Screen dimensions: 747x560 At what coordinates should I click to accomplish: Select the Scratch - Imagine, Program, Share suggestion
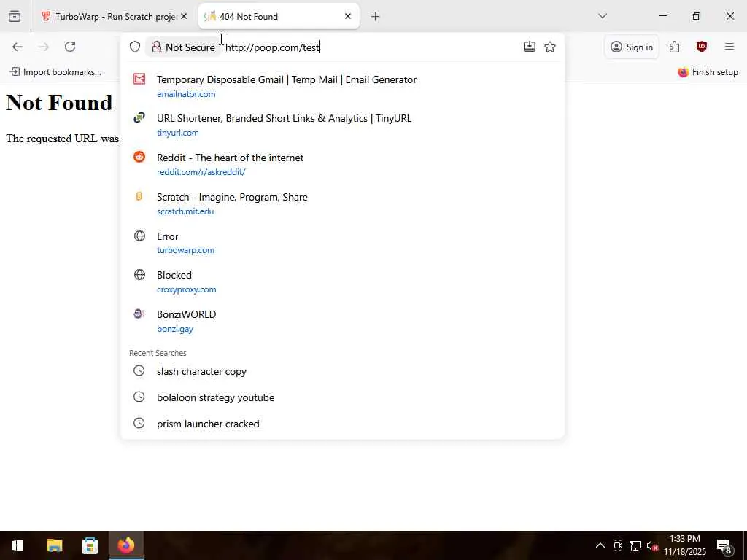[343, 204]
